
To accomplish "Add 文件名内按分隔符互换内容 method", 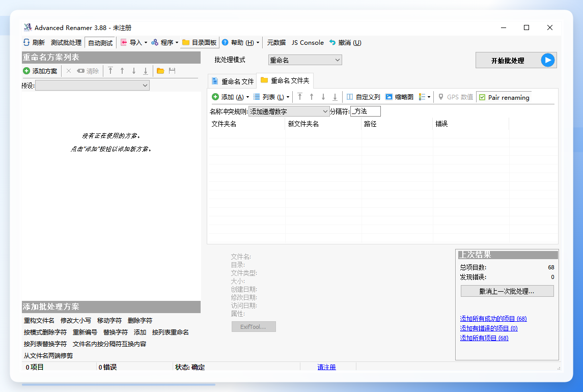I will point(109,344).
